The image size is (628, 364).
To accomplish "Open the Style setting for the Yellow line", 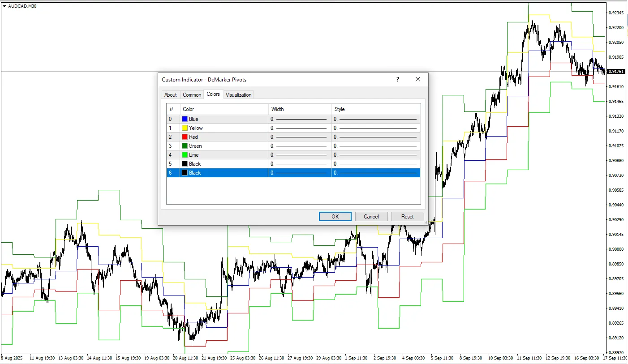I will click(x=375, y=128).
